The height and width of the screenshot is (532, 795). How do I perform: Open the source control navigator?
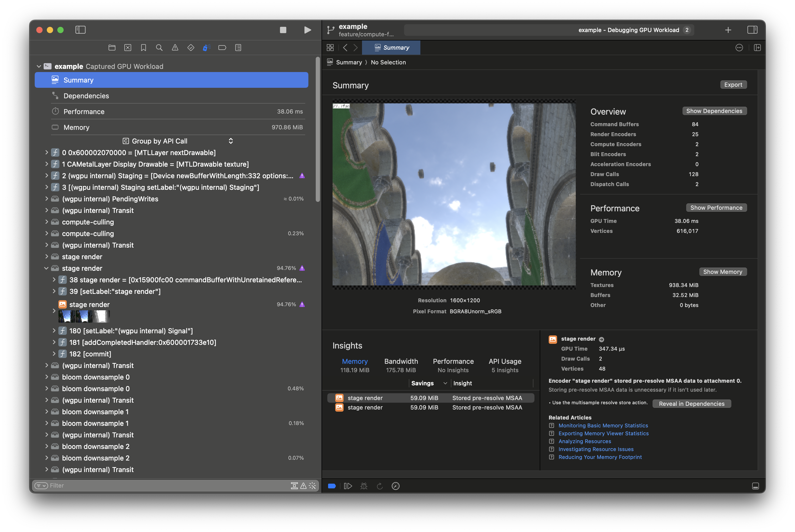pos(128,48)
